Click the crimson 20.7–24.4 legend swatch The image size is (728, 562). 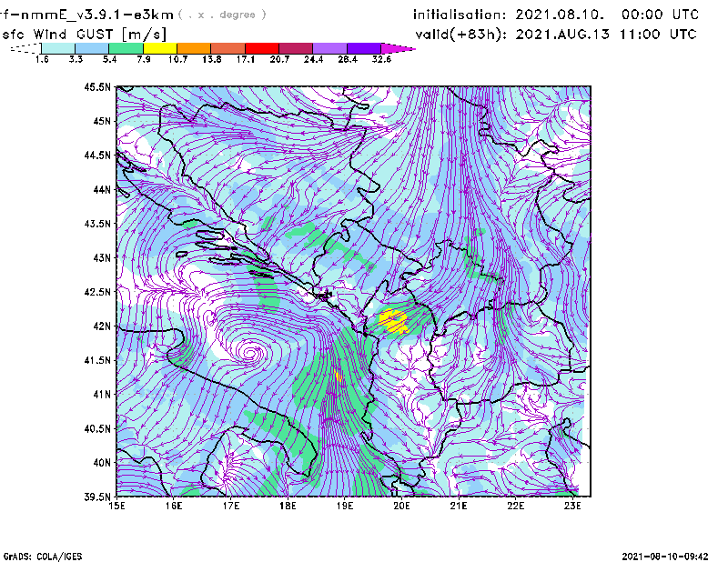click(296, 48)
